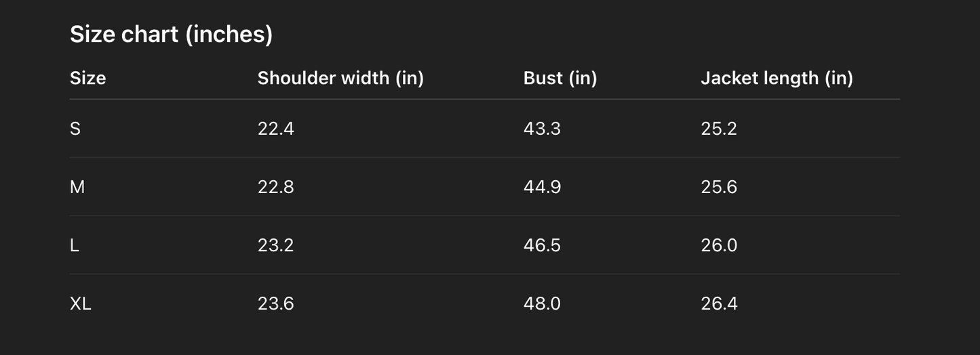The image size is (980, 355).
Task: Select the M size row label
Action: pos(77,187)
